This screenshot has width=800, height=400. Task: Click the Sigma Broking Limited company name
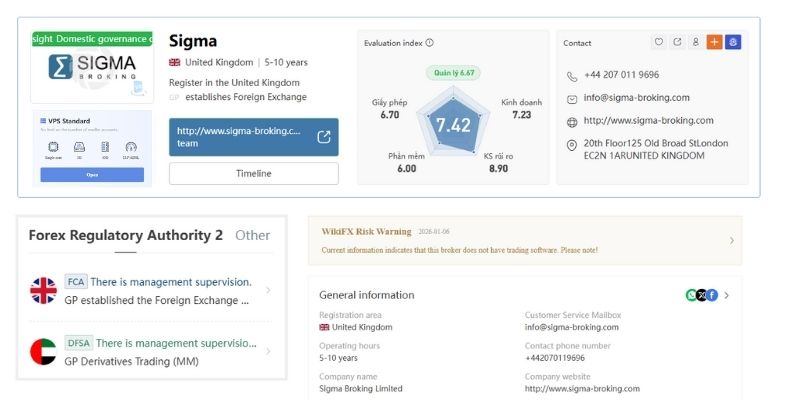coord(361,389)
